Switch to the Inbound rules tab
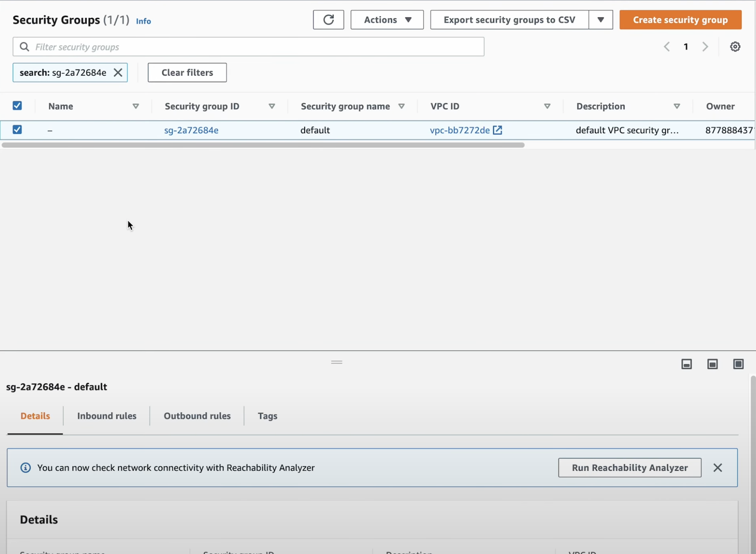The width and height of the screenshot is (756, 554). [x=107, y=416]
